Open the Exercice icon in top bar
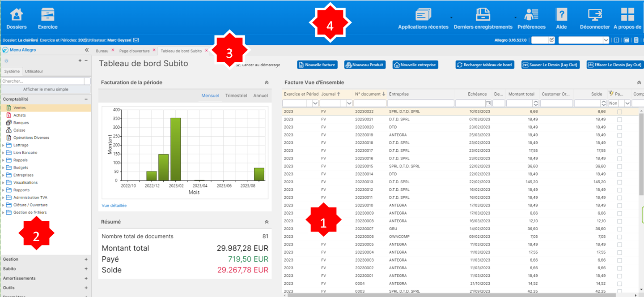Screen dimensions: 644x297 (x=48, y=14)
